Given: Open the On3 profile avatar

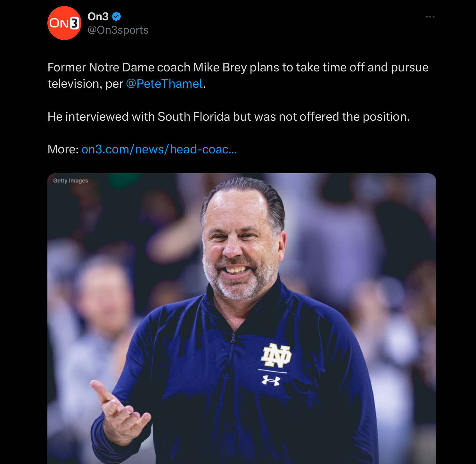Looking at the screenshot, I should pos(64,23).
